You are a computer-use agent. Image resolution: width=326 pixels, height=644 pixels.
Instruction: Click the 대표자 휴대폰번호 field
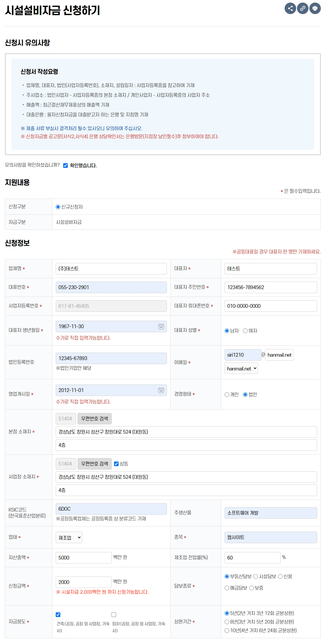[271, 306]
